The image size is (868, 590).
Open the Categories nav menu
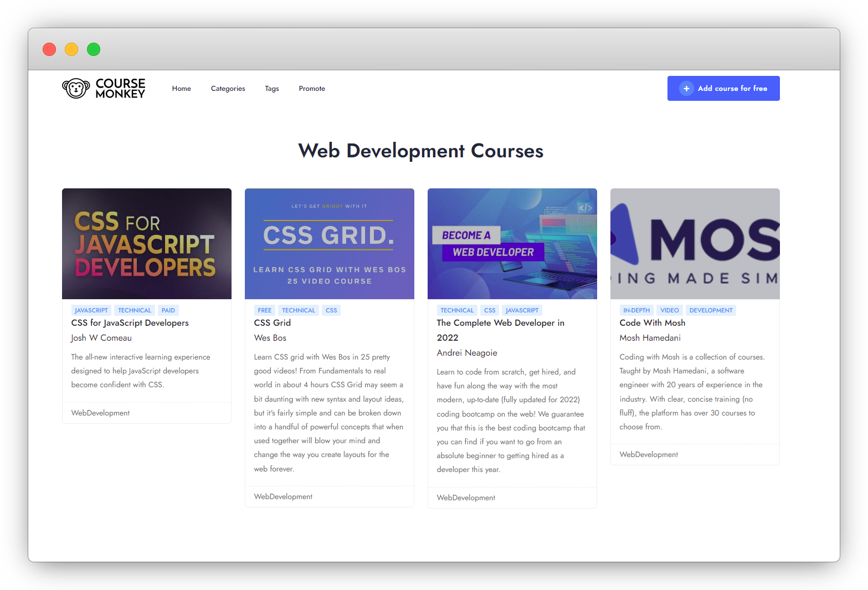click(x=228, y=89)
